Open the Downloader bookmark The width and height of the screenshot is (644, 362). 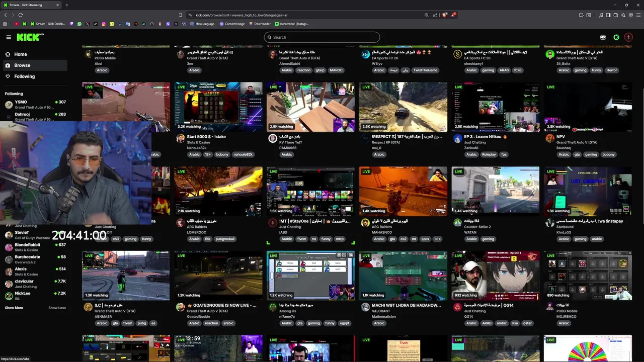coord(260,24)
